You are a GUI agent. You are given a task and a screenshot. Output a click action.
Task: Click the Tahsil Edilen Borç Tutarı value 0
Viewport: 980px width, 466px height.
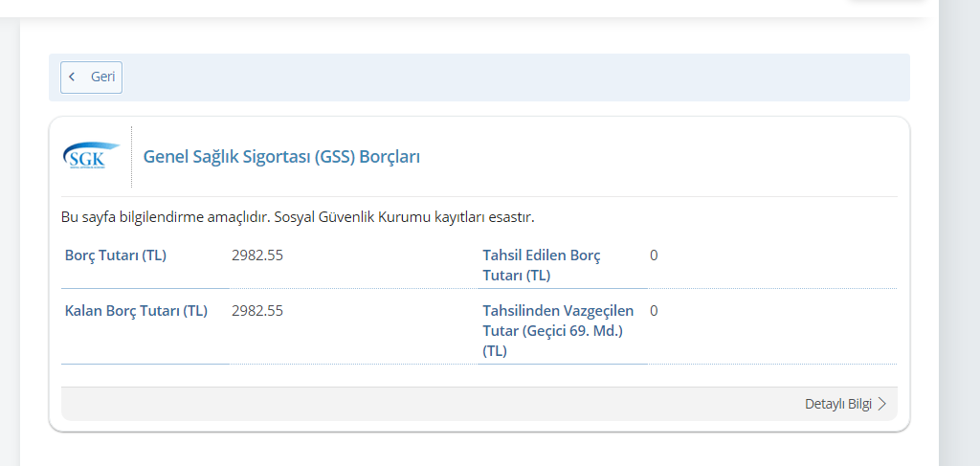pos(654,255)
